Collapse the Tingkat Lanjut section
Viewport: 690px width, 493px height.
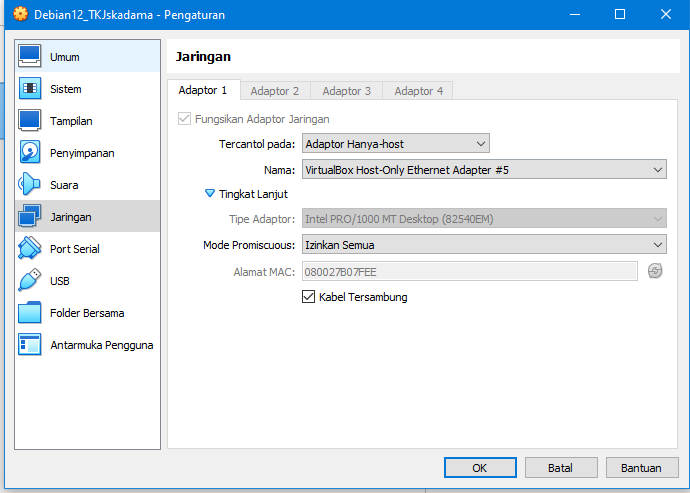[x=210, y=194]
